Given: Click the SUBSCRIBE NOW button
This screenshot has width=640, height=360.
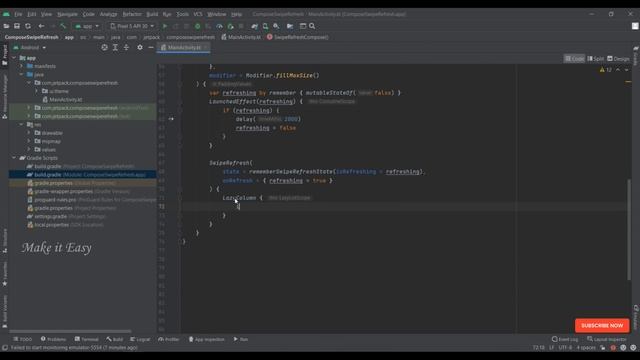Looking at the screenshot, I should coord(602,326).
